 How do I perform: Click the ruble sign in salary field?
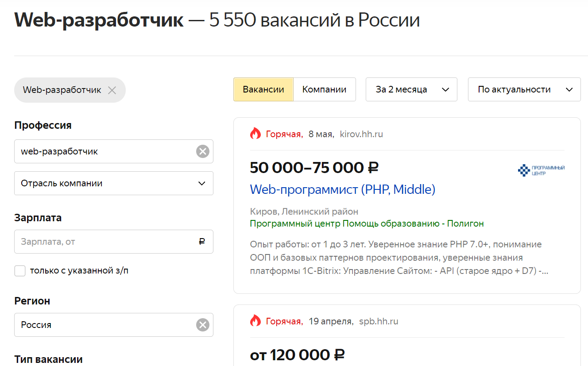[202, 242]
